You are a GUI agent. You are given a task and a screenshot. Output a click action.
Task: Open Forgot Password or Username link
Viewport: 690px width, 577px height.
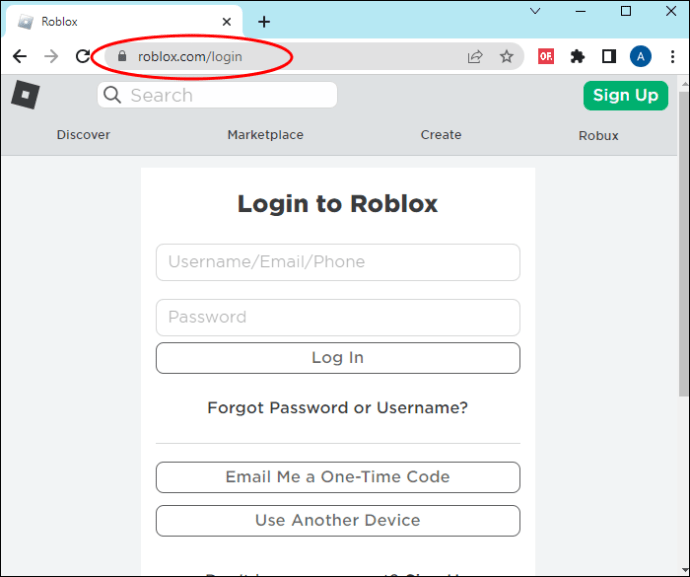coord(338,408)
